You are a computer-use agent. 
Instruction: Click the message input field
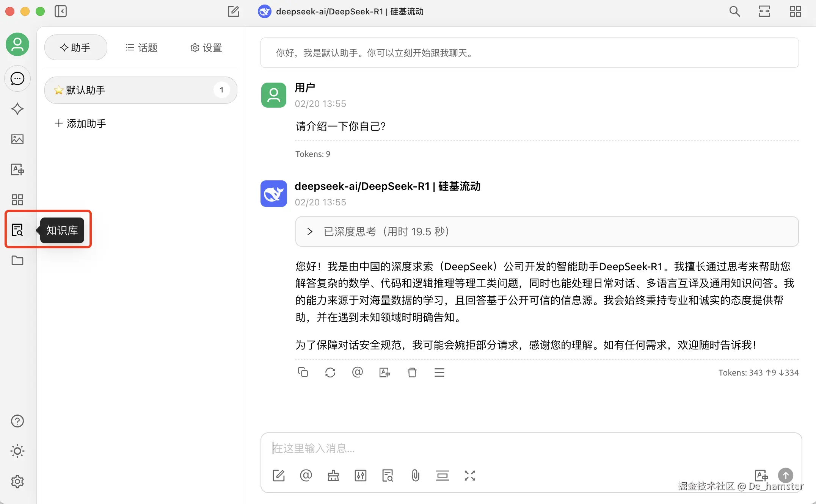tap(531, 448)
